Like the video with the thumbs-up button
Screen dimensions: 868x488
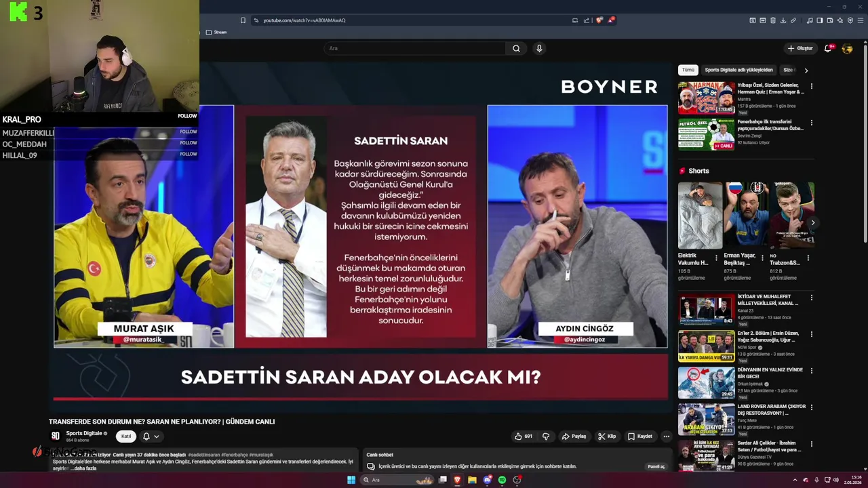point(523,436)
